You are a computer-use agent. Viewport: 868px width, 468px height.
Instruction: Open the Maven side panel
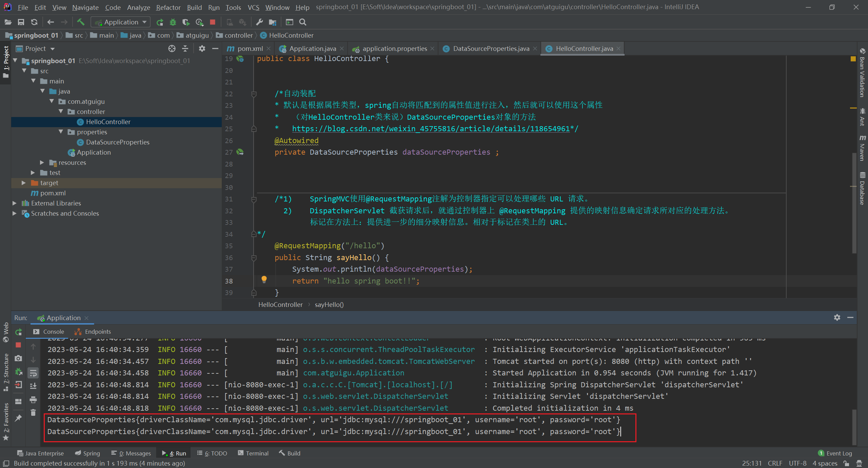point(862,148)
